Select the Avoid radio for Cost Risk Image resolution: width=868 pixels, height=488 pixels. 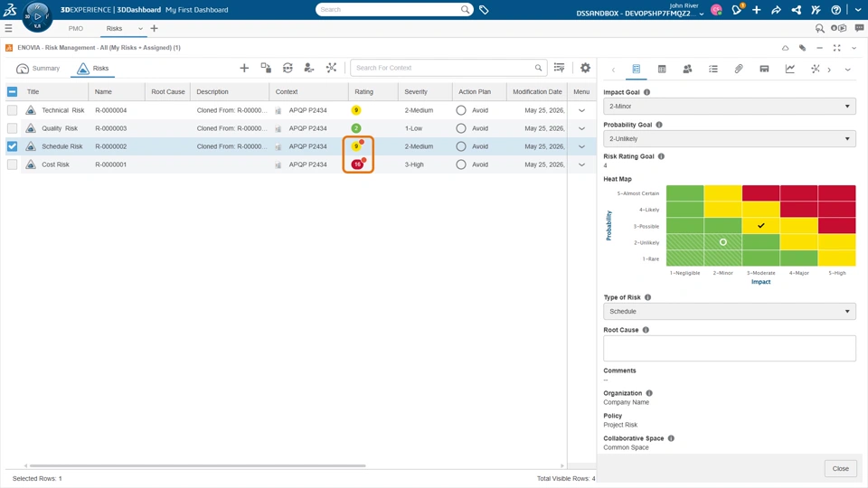pyautogui.click(x=460, y=164)
